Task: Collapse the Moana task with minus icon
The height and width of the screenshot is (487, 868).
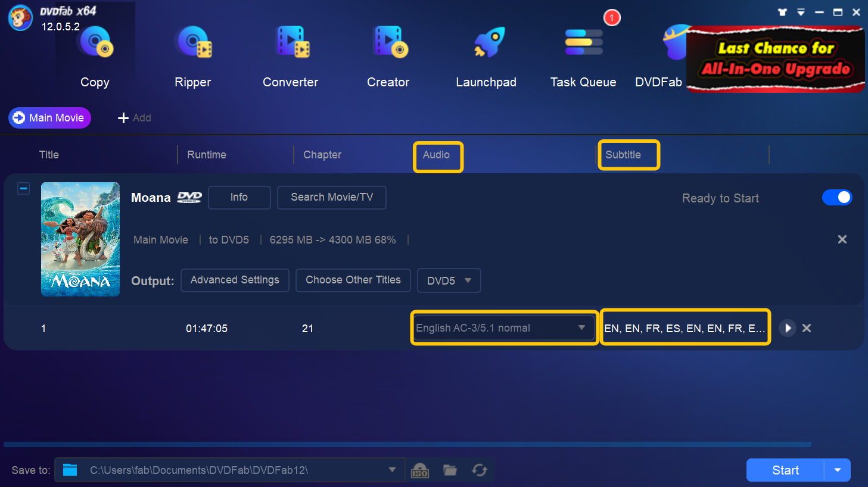Action: click(x=23, y=189)
